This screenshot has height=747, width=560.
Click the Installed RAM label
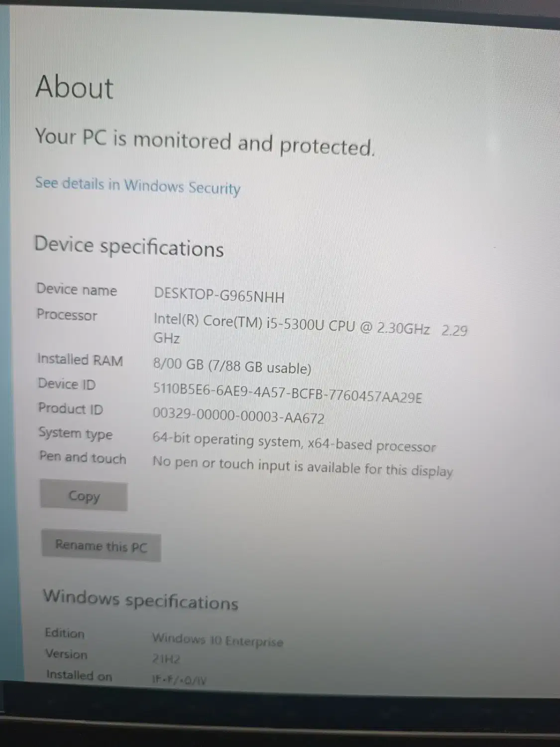(x=80, y=359)
